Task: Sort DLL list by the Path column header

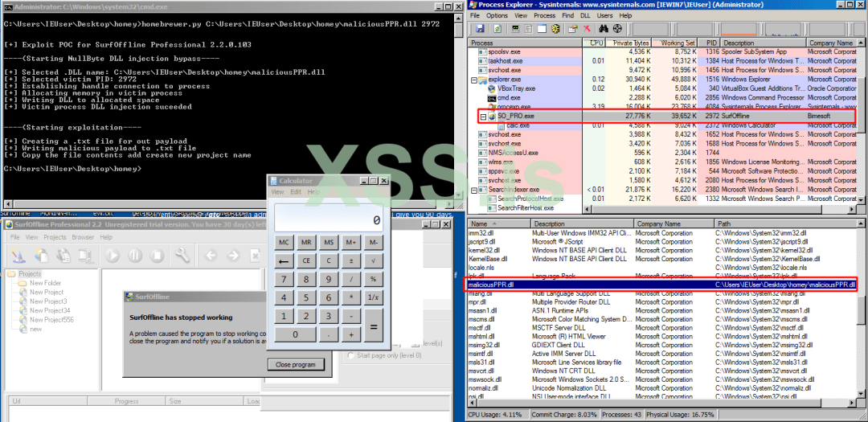Action: 785,223
